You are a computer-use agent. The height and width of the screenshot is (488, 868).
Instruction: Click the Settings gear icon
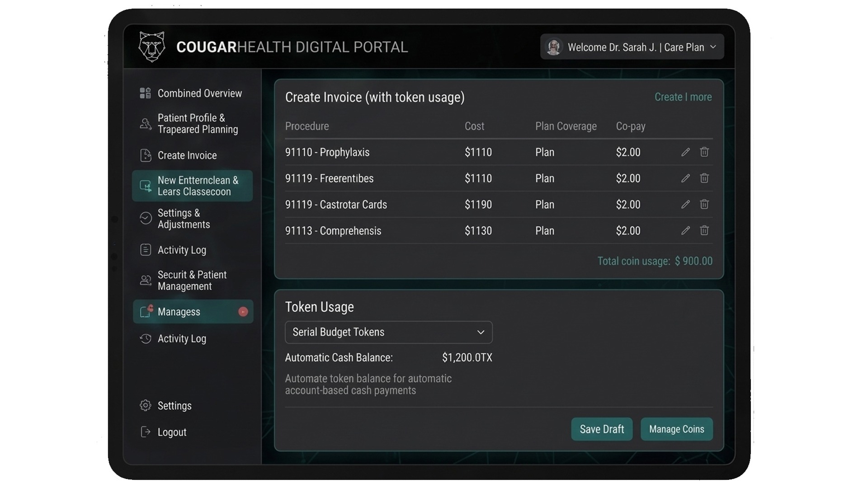(x=145, y=405)
